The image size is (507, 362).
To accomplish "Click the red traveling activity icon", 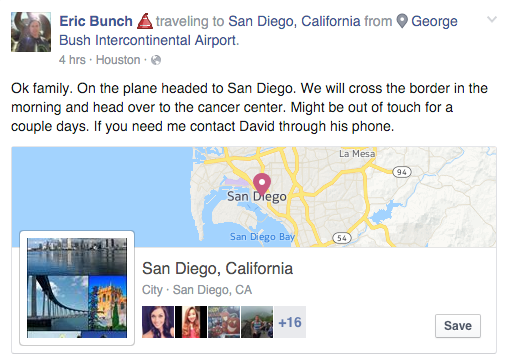I will 145,21.
